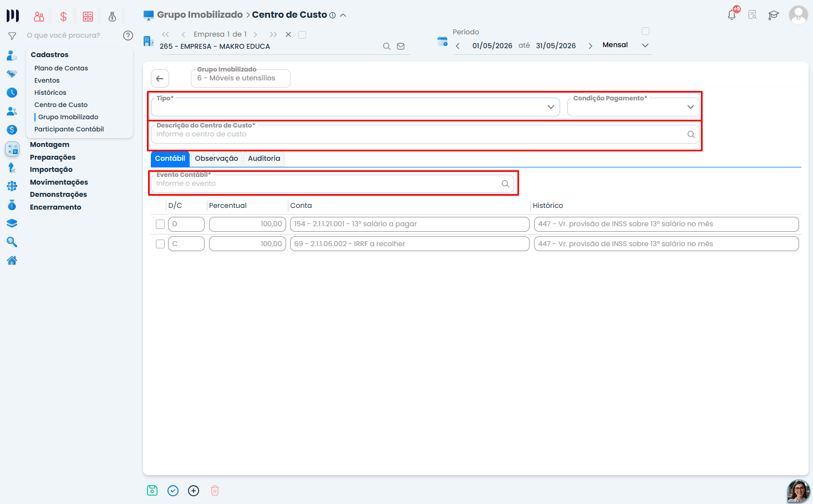The width and height of the screenshot is (813, 504).
Task: Open the notifications bell
Action: coord(732,15)
